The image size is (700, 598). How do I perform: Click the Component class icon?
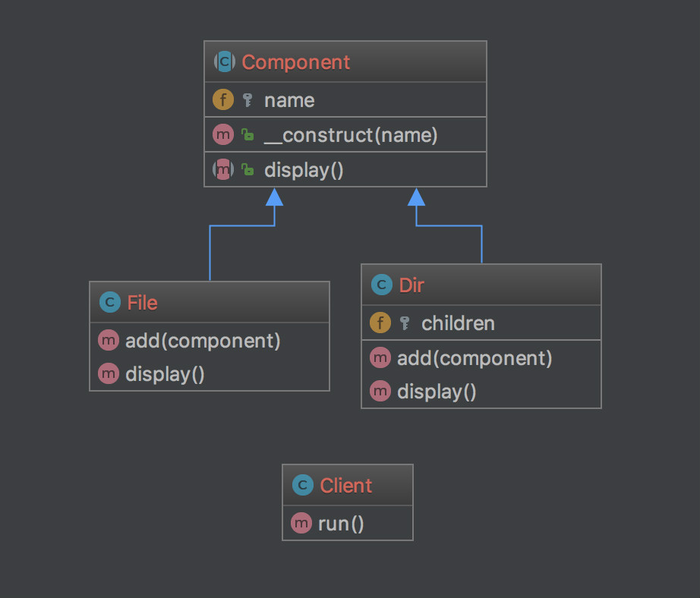click(224, 62)
